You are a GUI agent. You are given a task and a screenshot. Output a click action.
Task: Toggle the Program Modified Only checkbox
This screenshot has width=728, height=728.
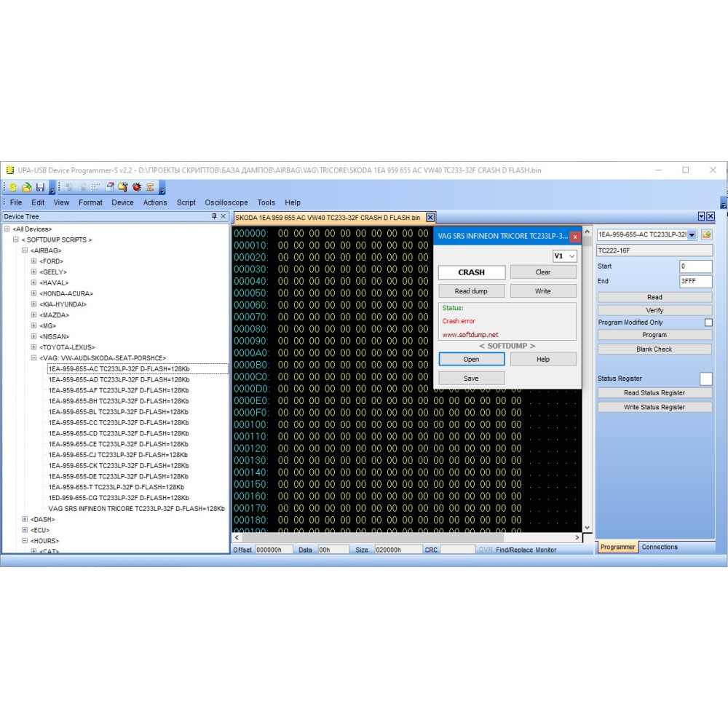[708, 323]
